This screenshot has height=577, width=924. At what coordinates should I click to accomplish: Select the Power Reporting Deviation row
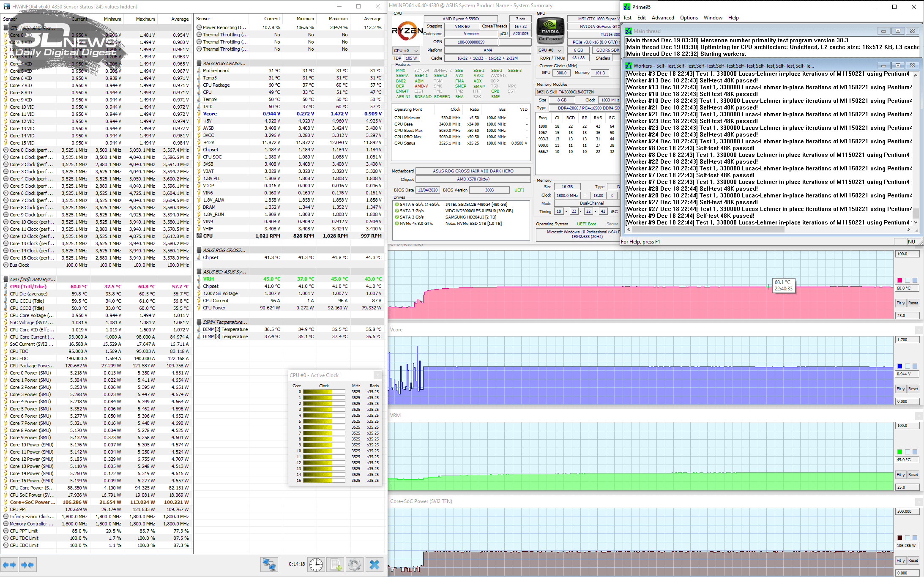coord(290,27)
